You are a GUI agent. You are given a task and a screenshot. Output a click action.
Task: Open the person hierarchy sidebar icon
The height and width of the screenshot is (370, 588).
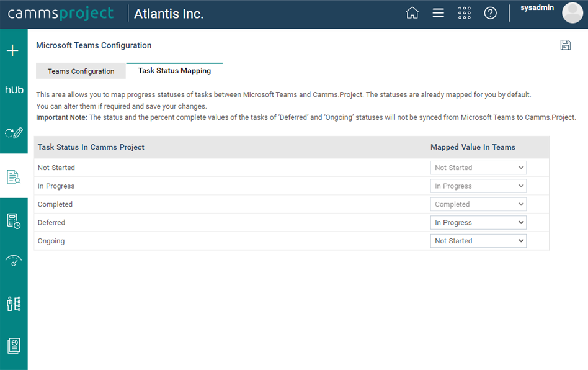click(14, 304)
